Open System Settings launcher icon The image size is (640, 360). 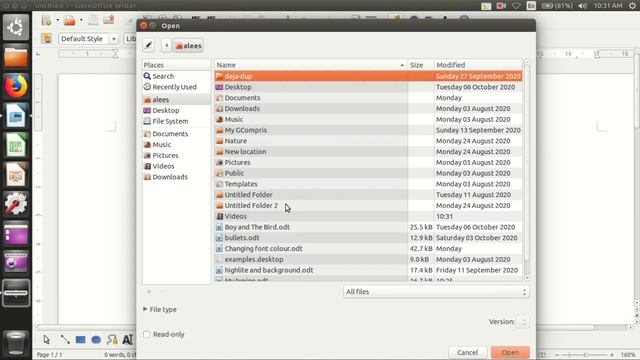click(x=16, y=204)
